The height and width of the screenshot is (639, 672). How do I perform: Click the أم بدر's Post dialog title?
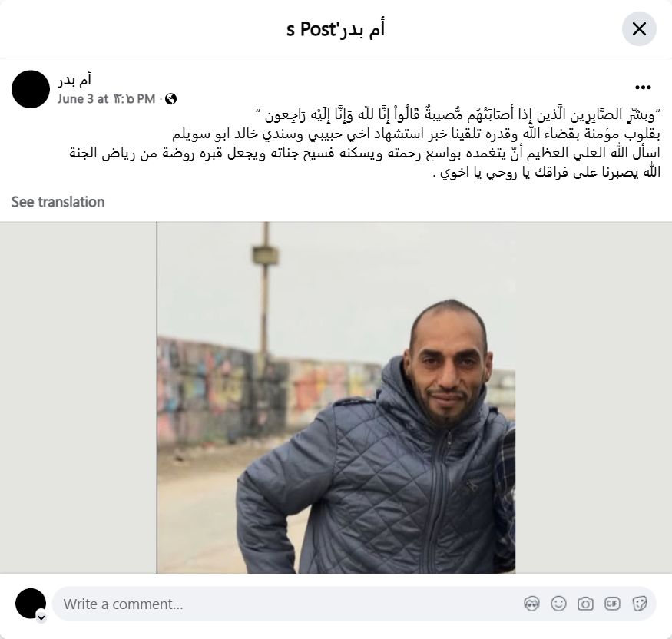click(336, 29)
